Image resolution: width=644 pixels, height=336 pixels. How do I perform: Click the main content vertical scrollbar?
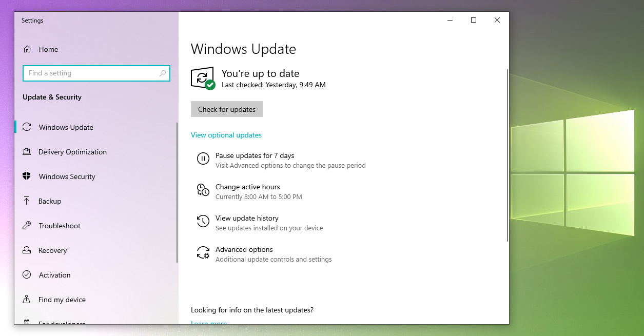[x=508, y=154]
